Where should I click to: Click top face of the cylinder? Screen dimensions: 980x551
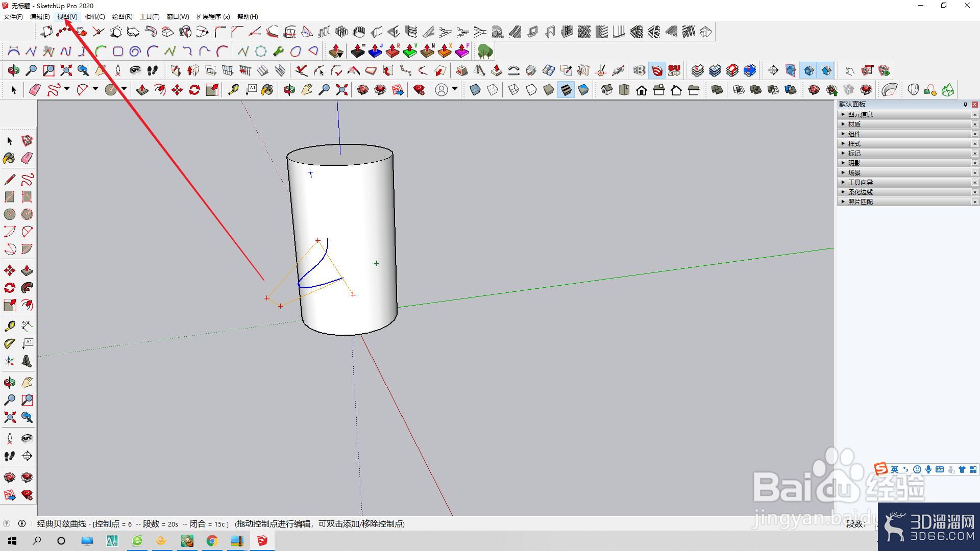[x=339, y=156]
